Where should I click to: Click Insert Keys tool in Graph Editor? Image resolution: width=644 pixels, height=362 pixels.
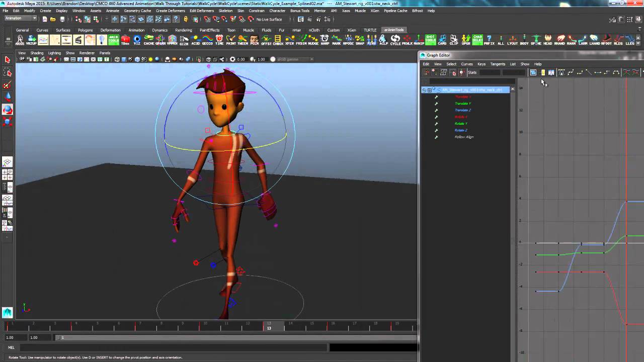pyautogui.click(x=434, y=72)
